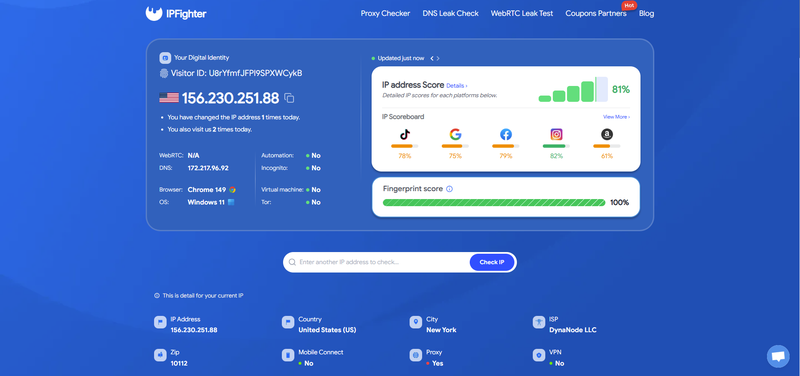Click the City location pin icon
The width and height of the screenshot is (800, 376).
click(x=416, y=322)
